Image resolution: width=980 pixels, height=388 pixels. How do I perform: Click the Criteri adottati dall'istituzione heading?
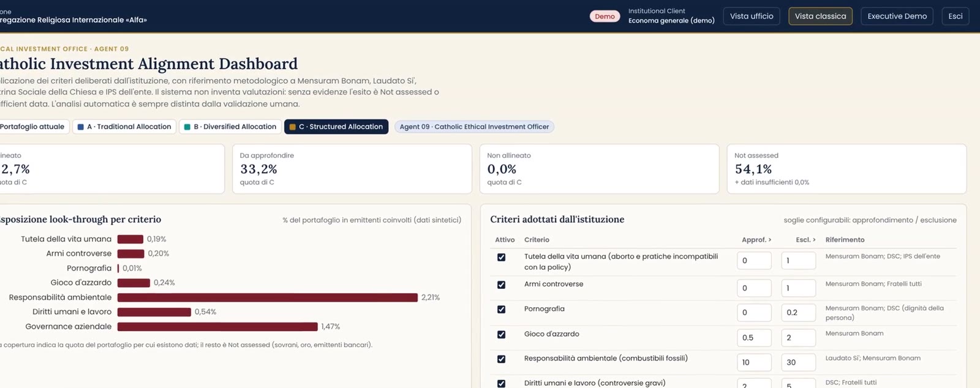[x=557, y=219]
